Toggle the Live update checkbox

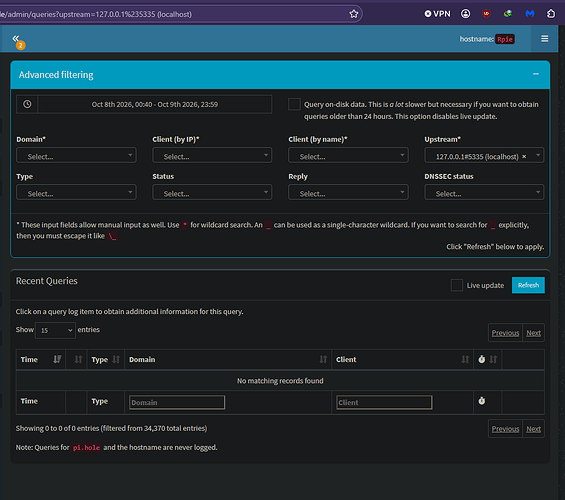point(457,285)
